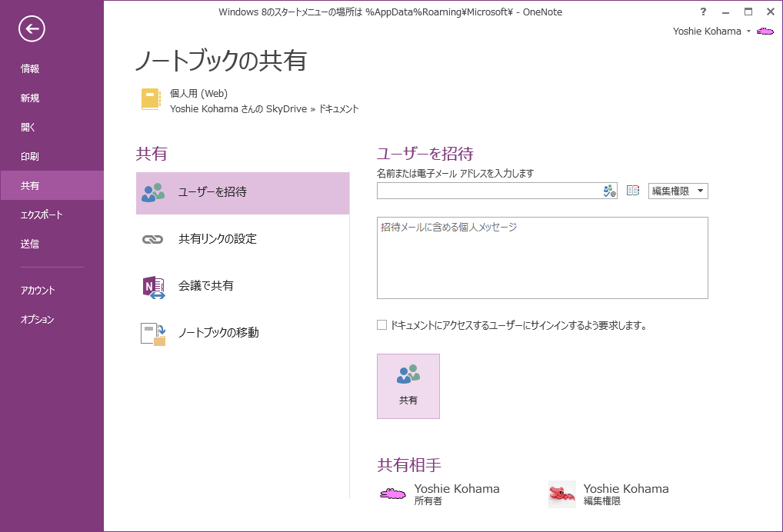Click the yellow notebook icon

coord(151,99)
